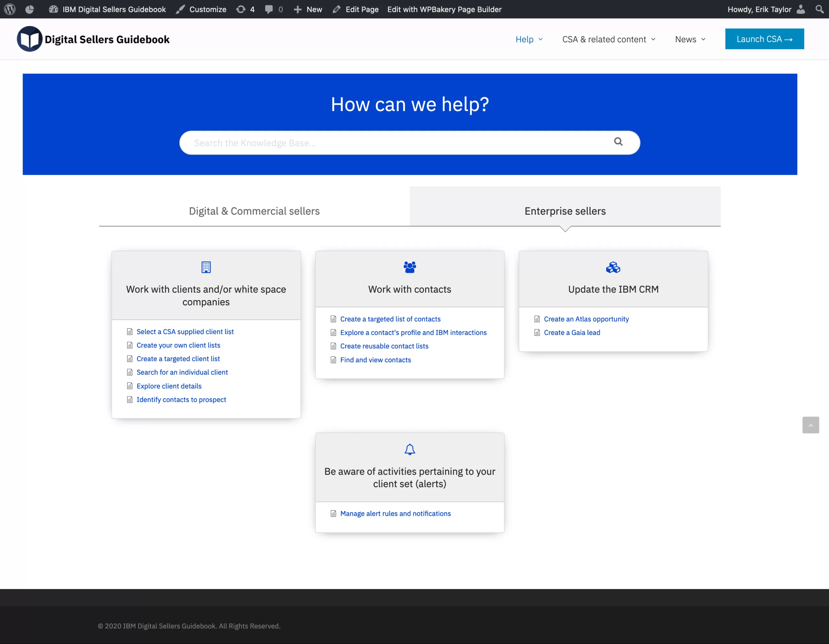Open the Customize option in admin bar
The width and height of the screenshot is (829, 644).
coord(201,9)
